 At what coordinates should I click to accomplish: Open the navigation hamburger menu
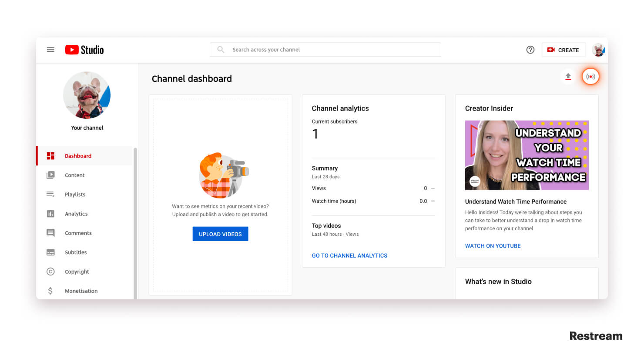click(x=50, y=50)
